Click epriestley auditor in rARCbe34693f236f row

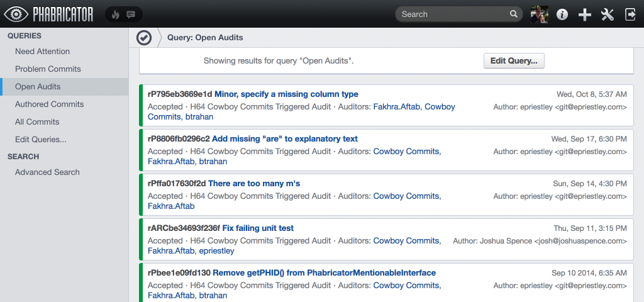[x=216, y=250]
